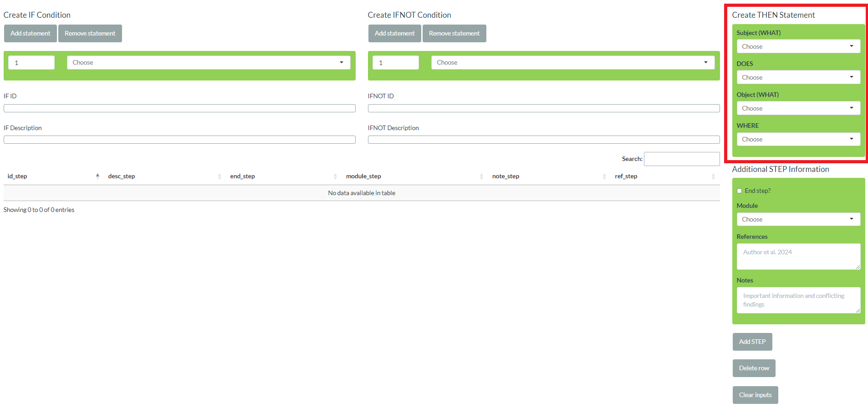
Task: Sort table by note_step column
Action: pos(505,176)
